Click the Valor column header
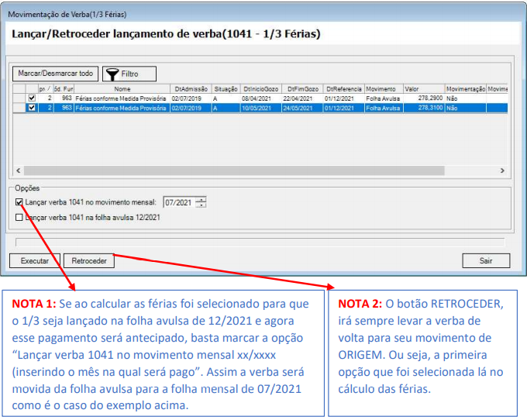The height and width of the screenshot is (420, 527). pos(424,89)
